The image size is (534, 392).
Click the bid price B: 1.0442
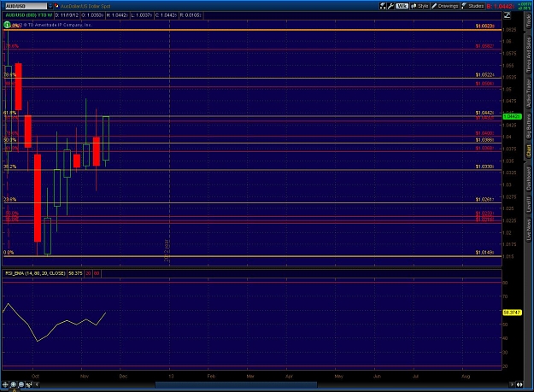(501, 7)
